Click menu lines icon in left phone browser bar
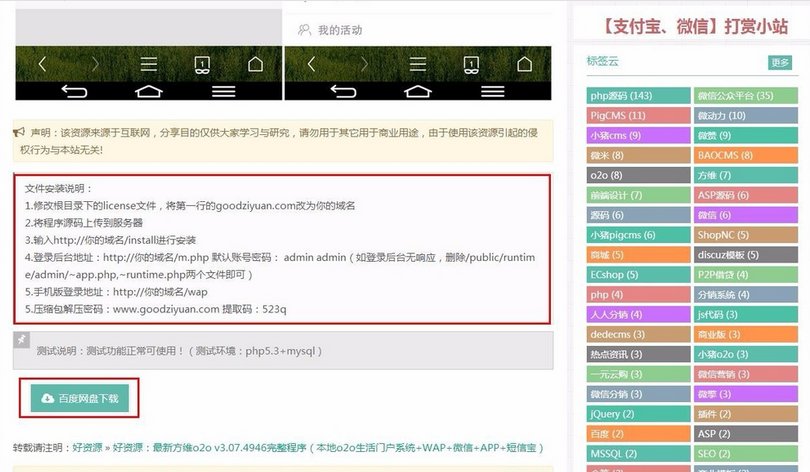This screenshot has height=472, width=810. pyautogui.click(x=149, y=64)
